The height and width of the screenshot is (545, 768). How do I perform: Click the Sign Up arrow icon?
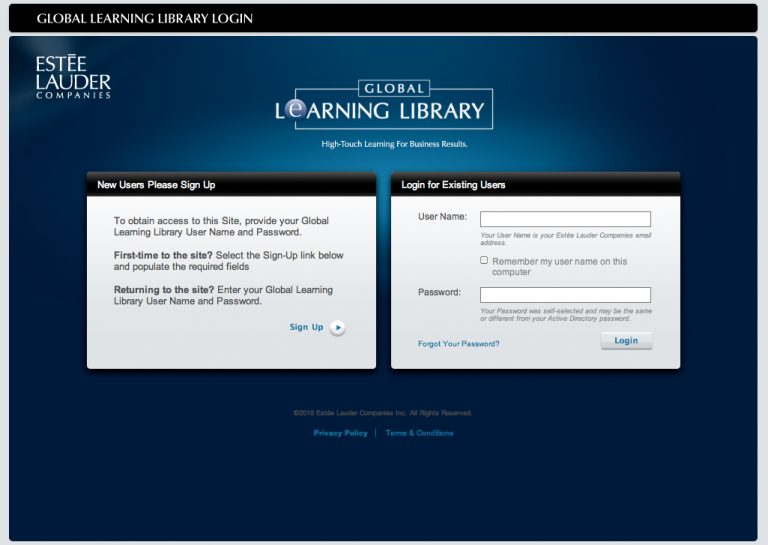click(x=337, y=328)
